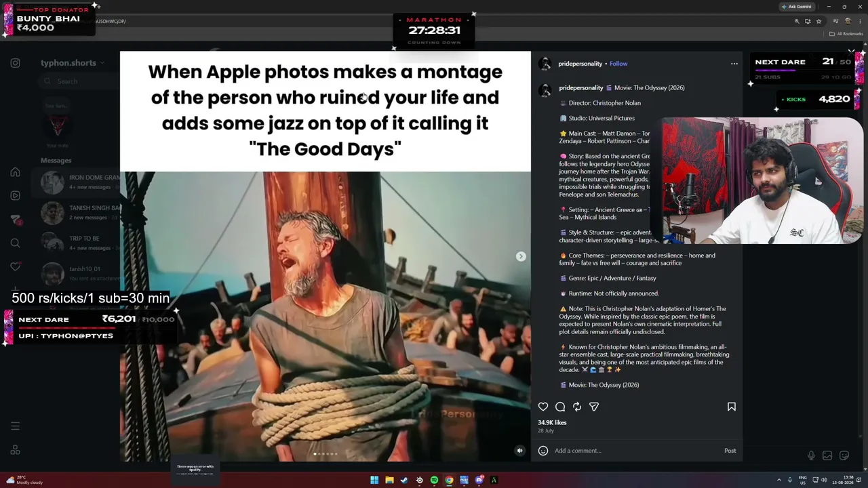The height and width of the screenshot is (488, 868).
Task: Open the comment icon under the post
Action: (560, 407)
